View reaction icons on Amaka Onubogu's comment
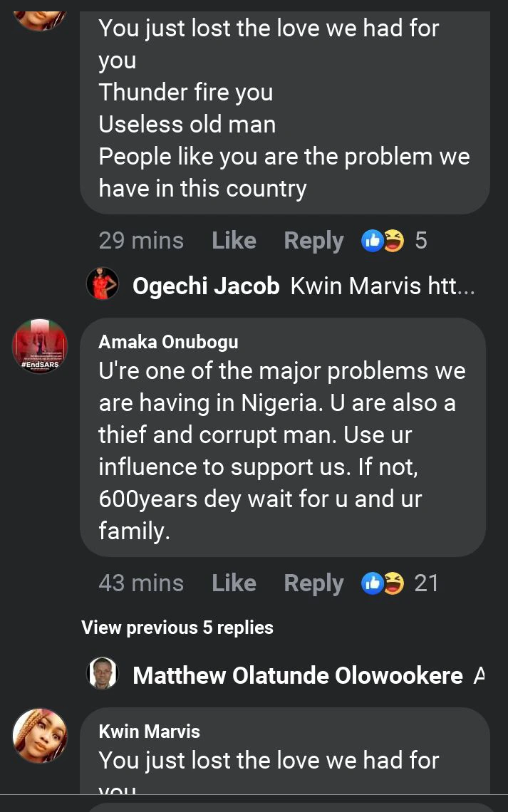Screen dimensions: 508x812 pos(383,583)
